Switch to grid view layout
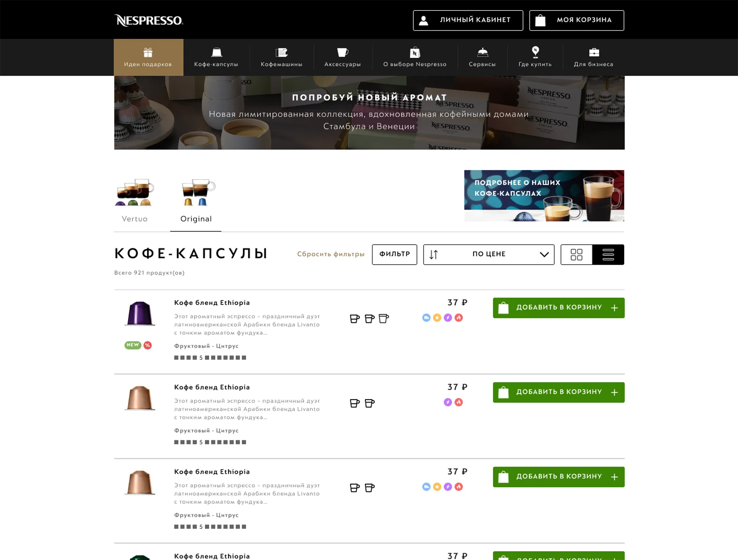The width and height of the screenshot is (738, 560). coord(576,254)
